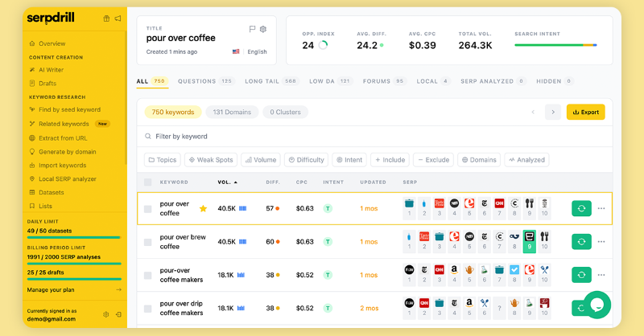644x336 pixels.
Task: Tick checkbox for pour-over coffee makers
Action: [x=148, y=275]
